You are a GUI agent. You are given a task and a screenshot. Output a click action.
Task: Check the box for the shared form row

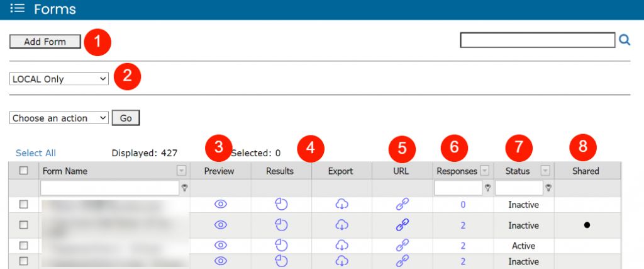pos(24,225)
